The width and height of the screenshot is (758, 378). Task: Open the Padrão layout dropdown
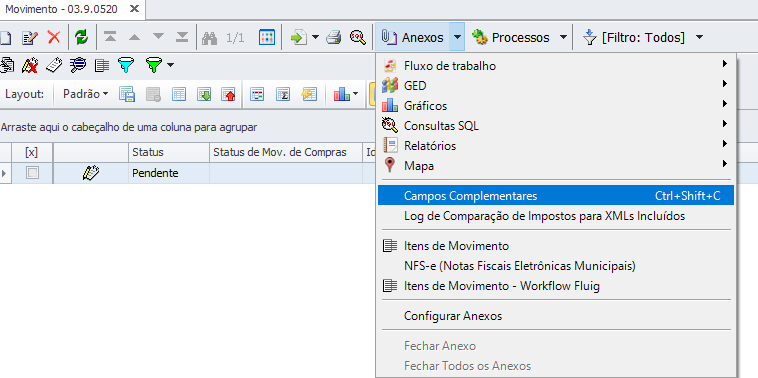tap(86, 94)
